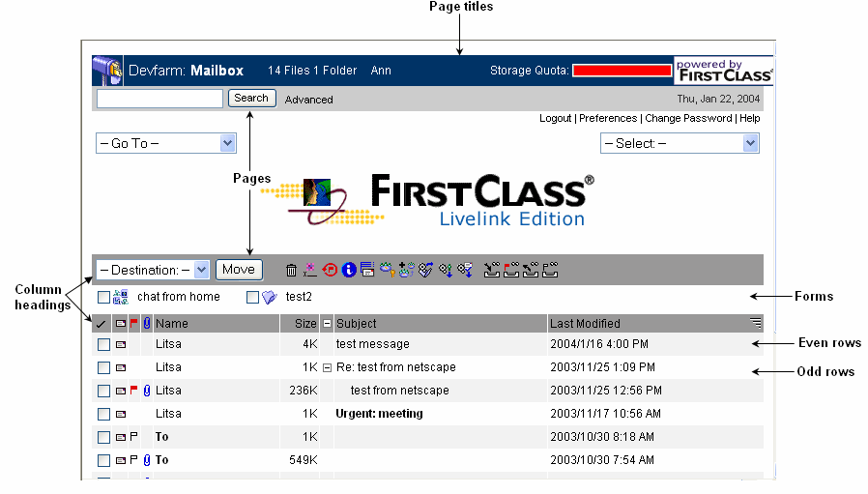Open the chat from home icon

121,298
